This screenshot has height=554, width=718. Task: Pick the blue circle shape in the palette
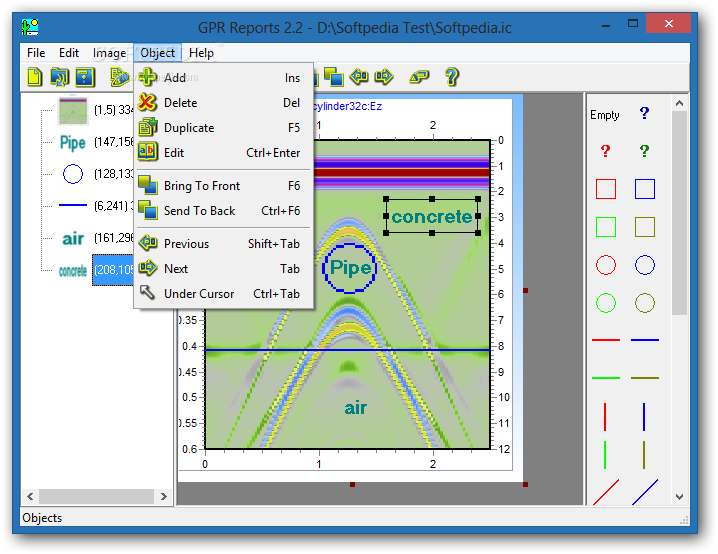(x=645, y=265)
